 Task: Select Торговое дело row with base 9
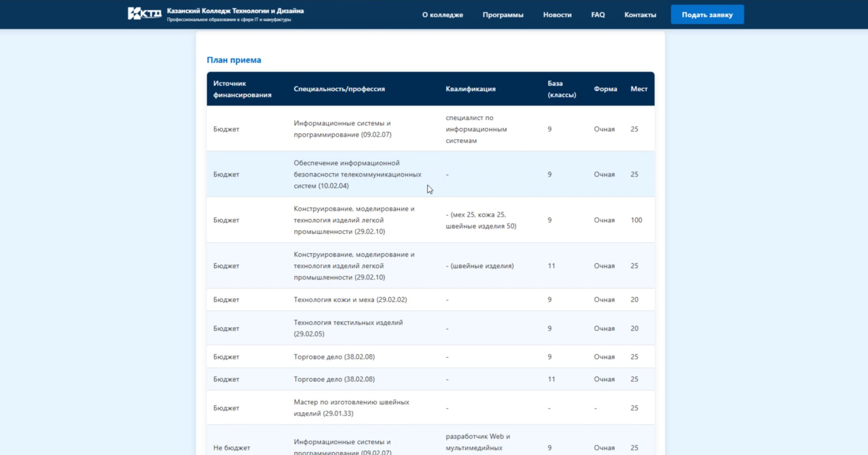click(x=430, y=356)
